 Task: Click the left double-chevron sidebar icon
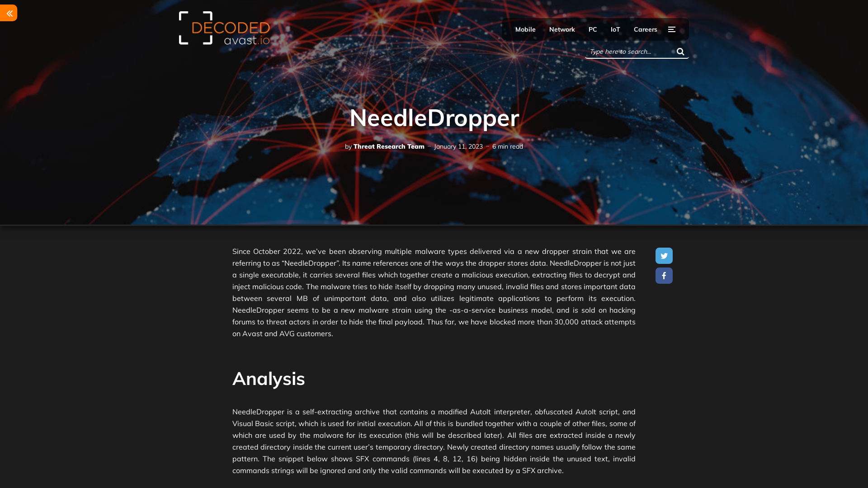8,13
